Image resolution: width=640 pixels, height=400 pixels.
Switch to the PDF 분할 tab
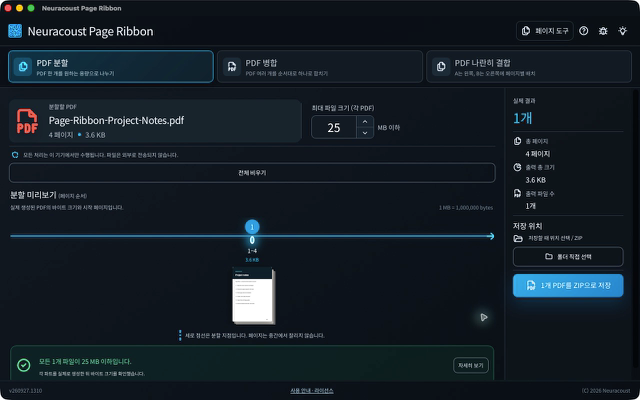coord(111,67)
